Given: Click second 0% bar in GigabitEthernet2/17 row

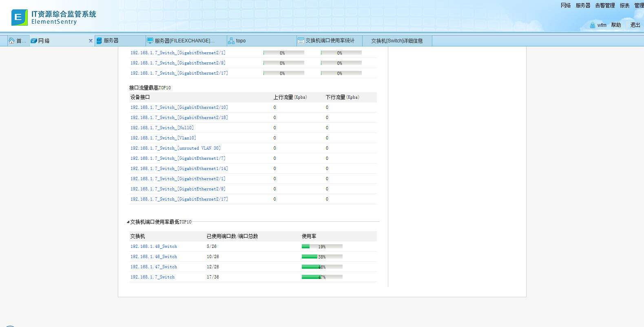Looking at the screenshot, I should [x=341, y=73].
